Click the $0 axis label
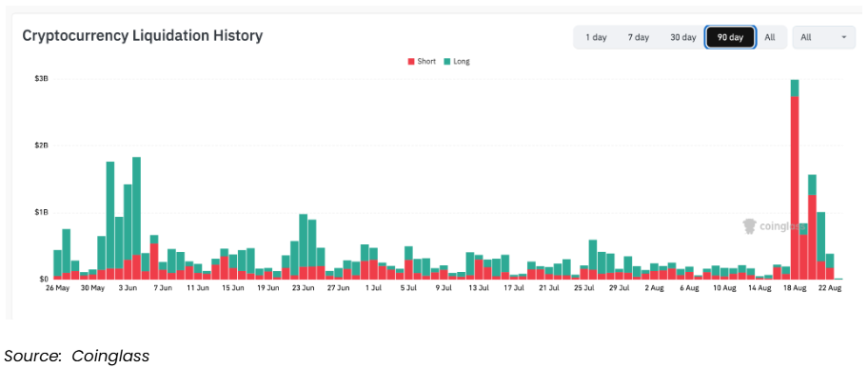Image resolution: width=868 pixels, height=368 pixels. click(x=44, y=279)
